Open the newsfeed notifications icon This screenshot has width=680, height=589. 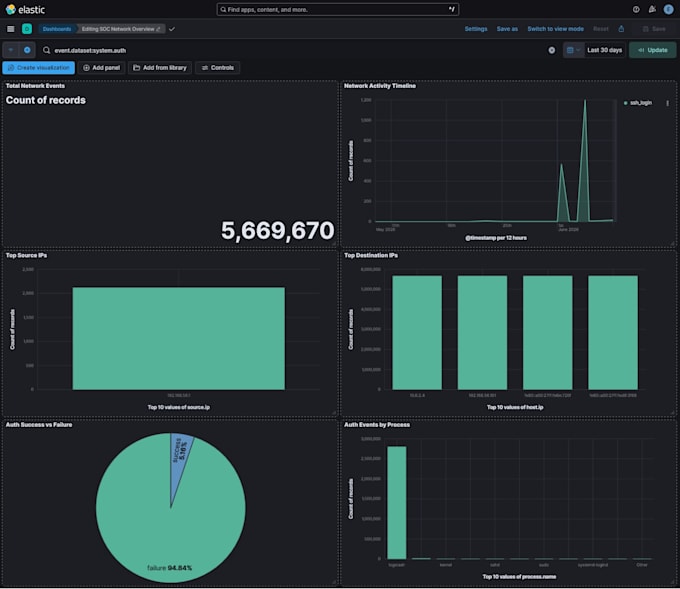click(652, 9)
